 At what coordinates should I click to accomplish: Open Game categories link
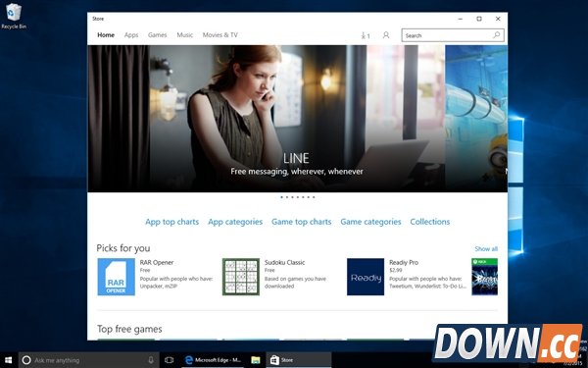tap(370, 222)
